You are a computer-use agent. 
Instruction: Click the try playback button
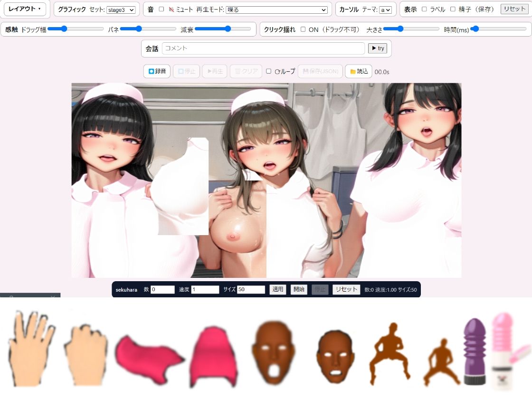click(378, 48)
